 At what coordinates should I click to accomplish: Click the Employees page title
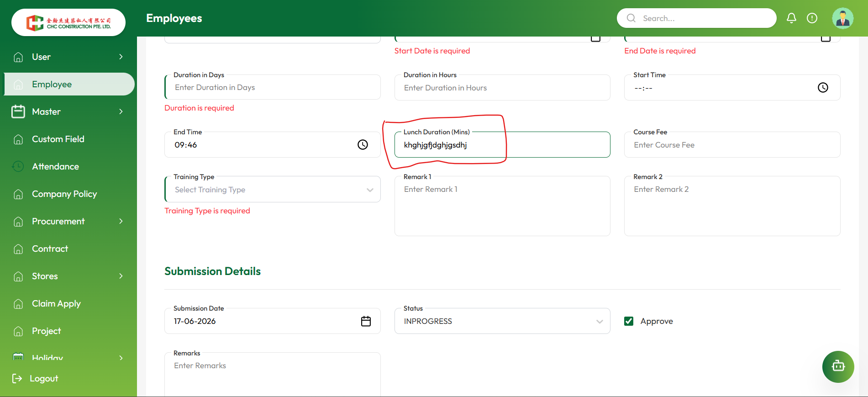tap(174, 18)
